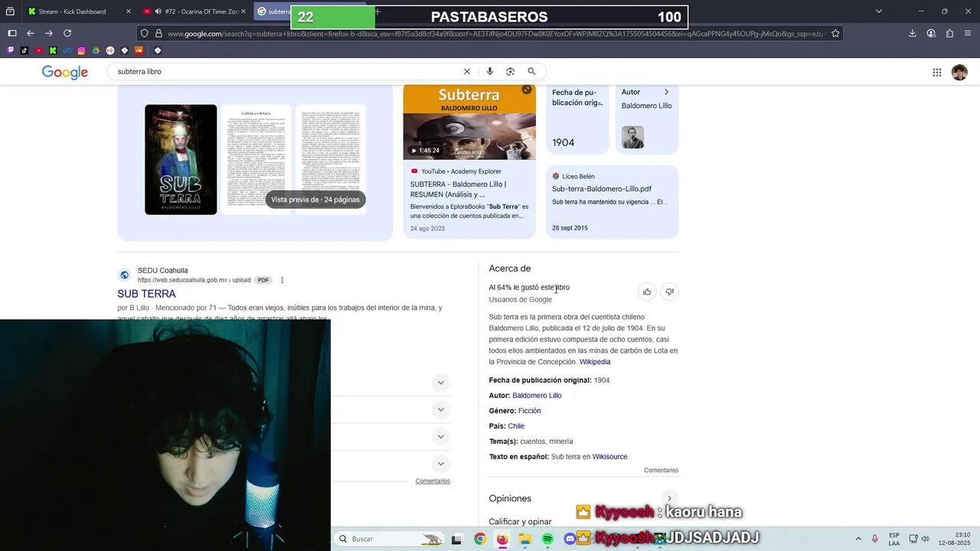Switch to the subterra Google tab
Image resolution: width=980 pixels, height=551 pixels.
click(274, 11)
